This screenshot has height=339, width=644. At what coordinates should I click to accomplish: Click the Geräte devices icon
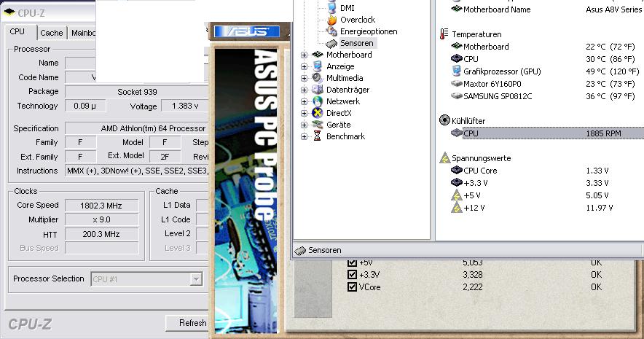(318, 125)
